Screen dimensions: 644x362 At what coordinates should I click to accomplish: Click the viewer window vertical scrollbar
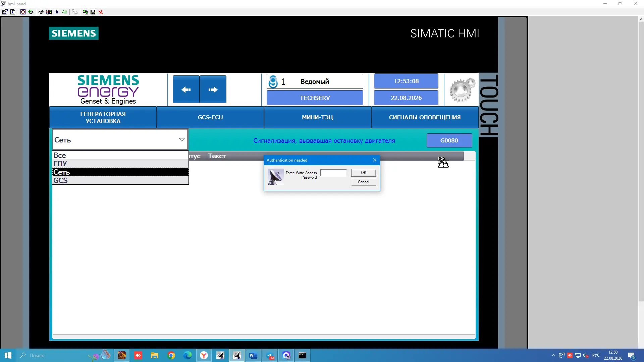click(x=641, y=161)
